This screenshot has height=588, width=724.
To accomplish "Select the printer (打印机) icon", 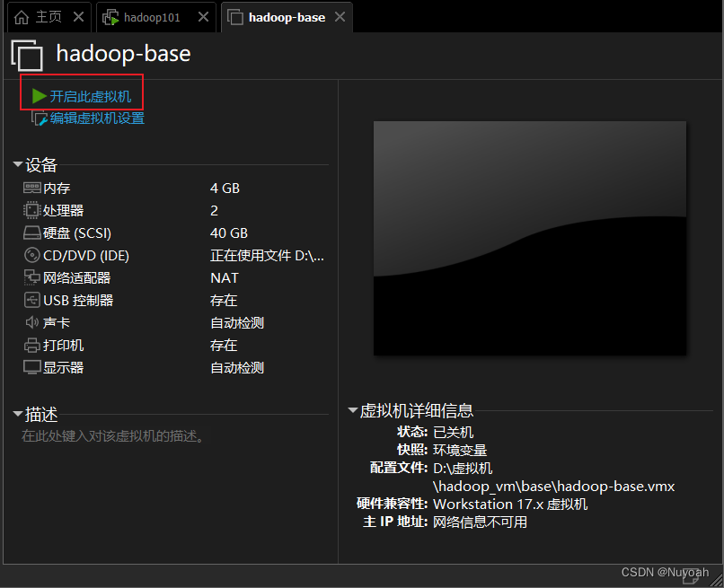I will pos(31,345).
